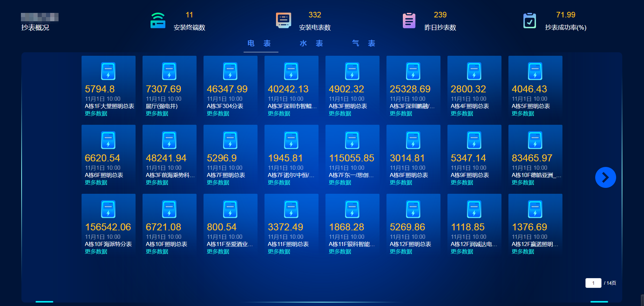The image size is (644, 306).
Task: Click the 安装终端数 label
Action: tap(190, 28)
